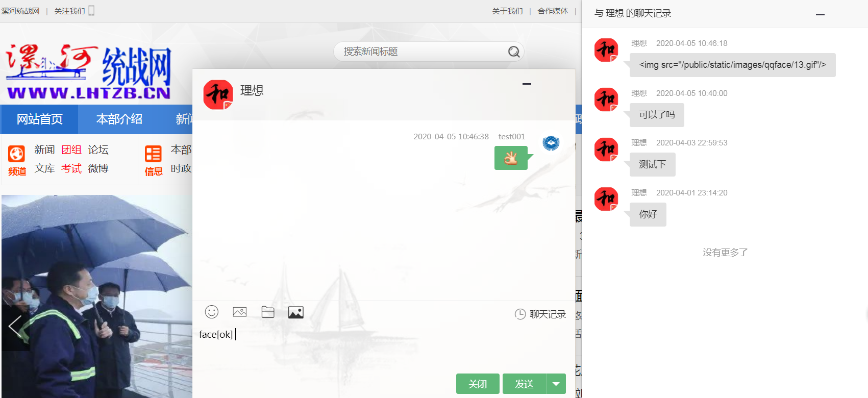Click the 漯河统战网 site logo
Image resolution: width=868 pixels, height=398 pixels.
[x=89, y=71]
